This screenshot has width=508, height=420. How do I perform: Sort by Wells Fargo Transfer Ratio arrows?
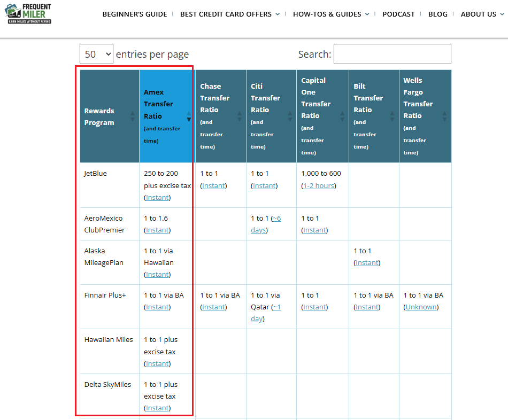point(444,116)
